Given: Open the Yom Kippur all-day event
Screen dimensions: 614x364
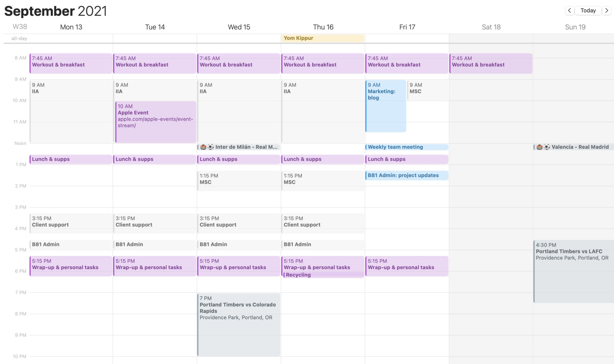Looking at the screenshot, I should pyautogui.click(x=322, y=38).
